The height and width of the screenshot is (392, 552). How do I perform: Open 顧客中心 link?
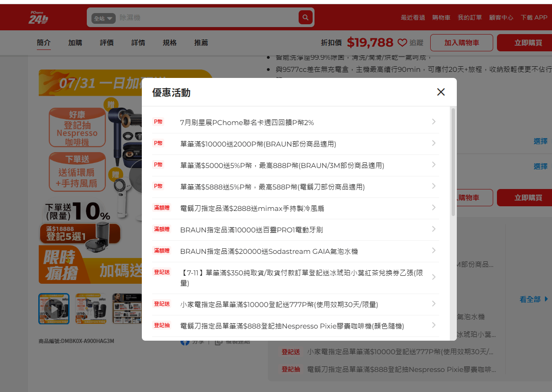(501, 18)
